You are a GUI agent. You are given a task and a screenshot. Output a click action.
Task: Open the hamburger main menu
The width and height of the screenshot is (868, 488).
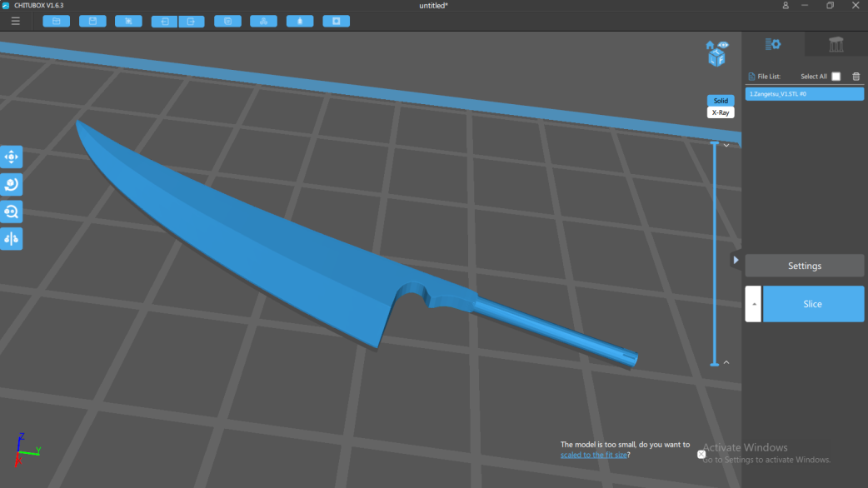16,21
